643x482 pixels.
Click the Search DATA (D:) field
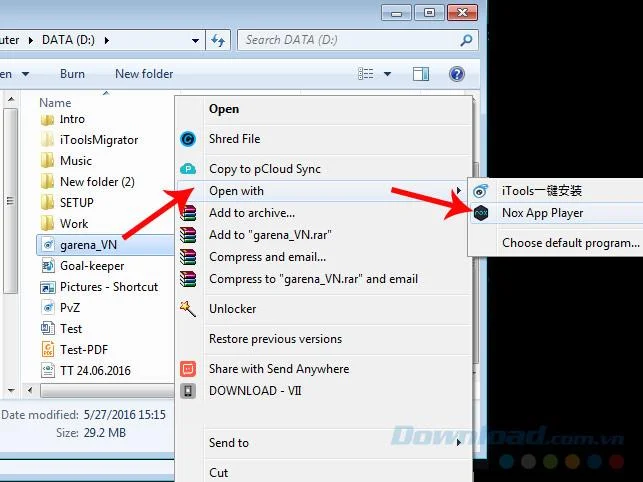(358, 40)
